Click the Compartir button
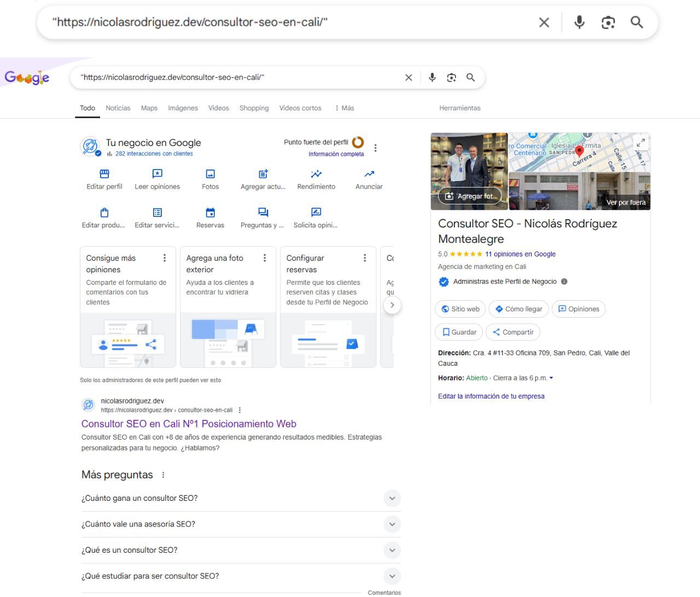This screenshot has height=597, width=700. pos(513,332)
